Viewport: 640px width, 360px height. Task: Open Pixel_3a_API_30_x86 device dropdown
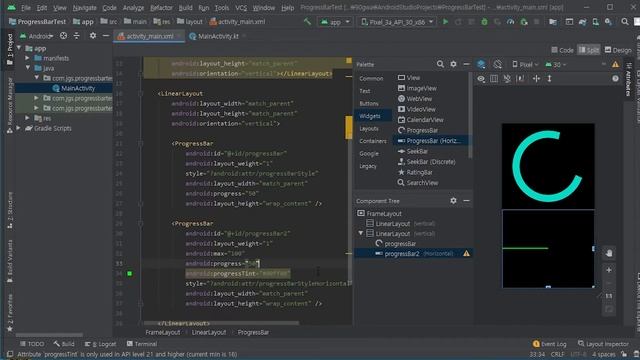(397, 22)
